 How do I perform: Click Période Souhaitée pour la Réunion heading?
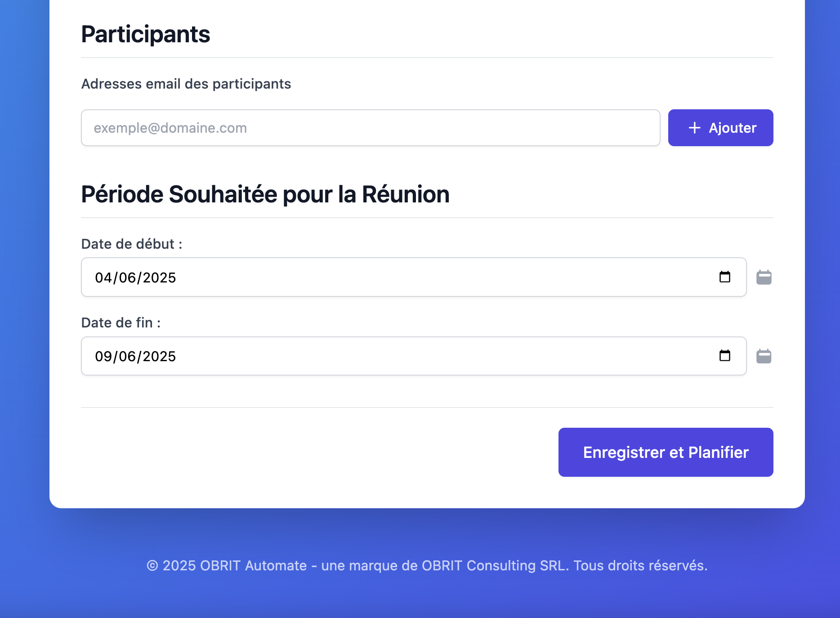pos(265,194)
